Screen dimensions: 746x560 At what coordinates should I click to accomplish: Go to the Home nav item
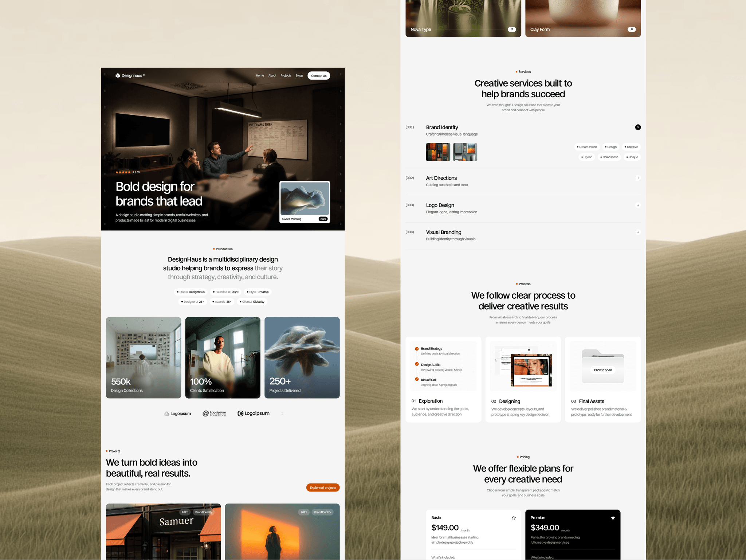coord(260,76)
